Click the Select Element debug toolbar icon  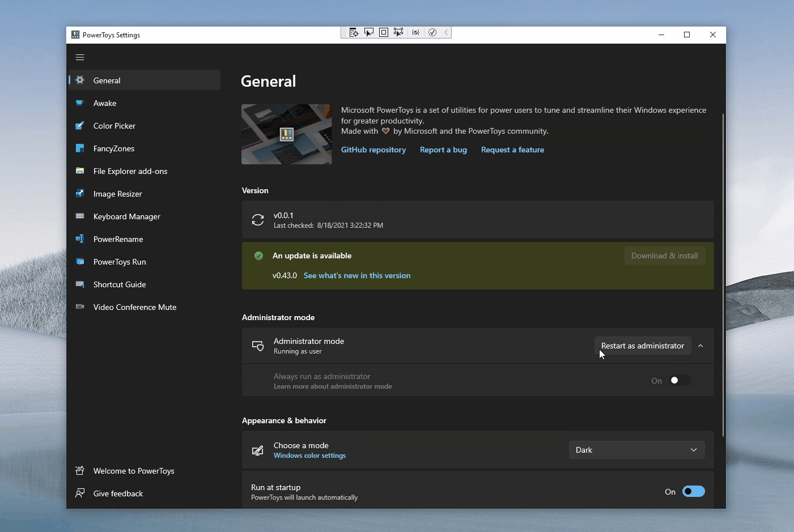click(x=369, y=32)
